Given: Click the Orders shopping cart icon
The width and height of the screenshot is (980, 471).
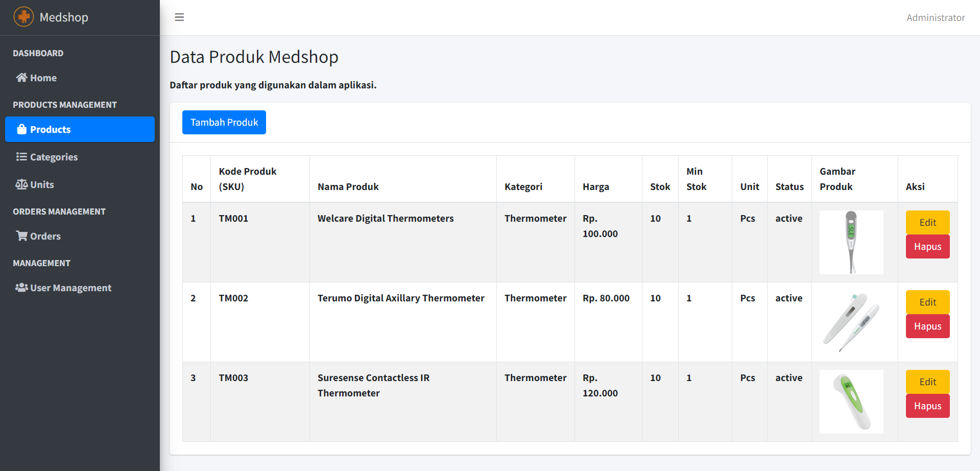Looking at the screenshot, I should point(21,236).
